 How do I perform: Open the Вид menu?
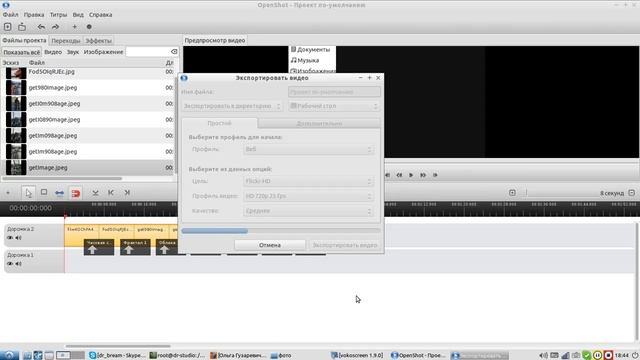pyautogui.click(x=78, y=15)
